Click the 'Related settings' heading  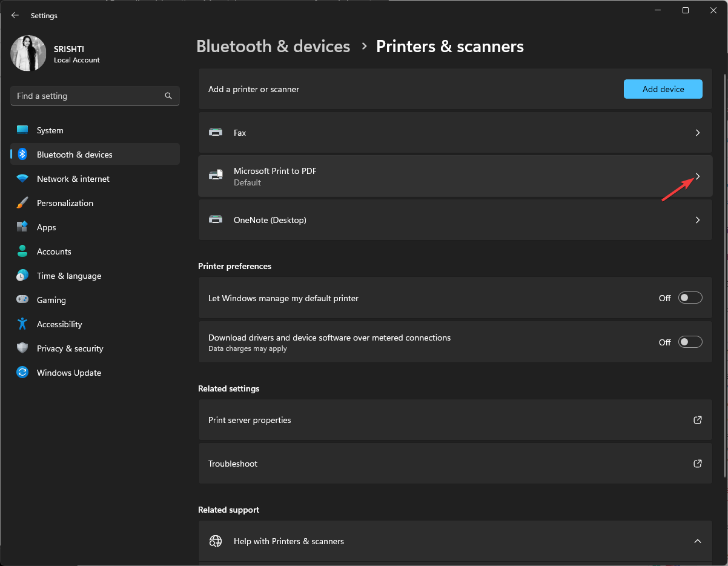(229, 388)
